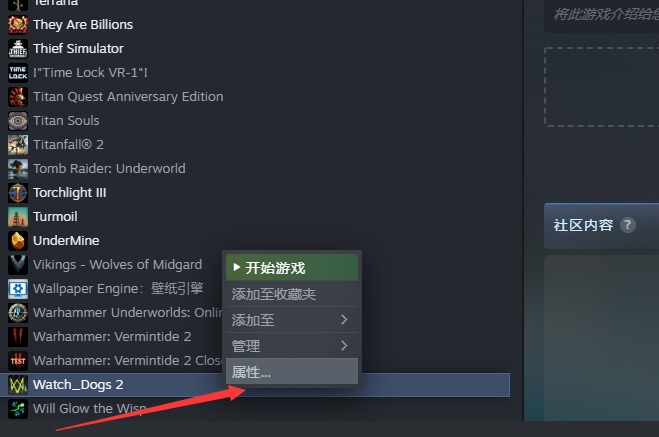The width and height of the screenshot is (659, 437).
Task: Click the Titanfall 2 game icon
Action: (x=18, y=145)
